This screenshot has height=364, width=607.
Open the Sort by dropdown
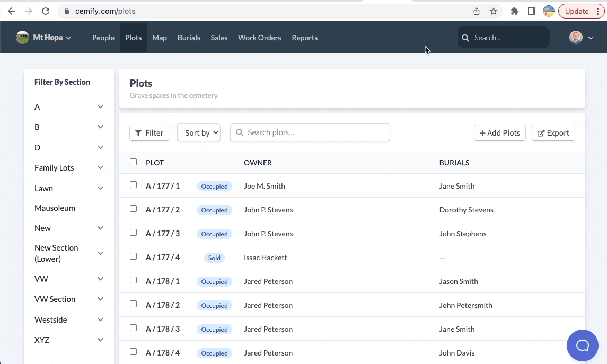tap(199, 132)
